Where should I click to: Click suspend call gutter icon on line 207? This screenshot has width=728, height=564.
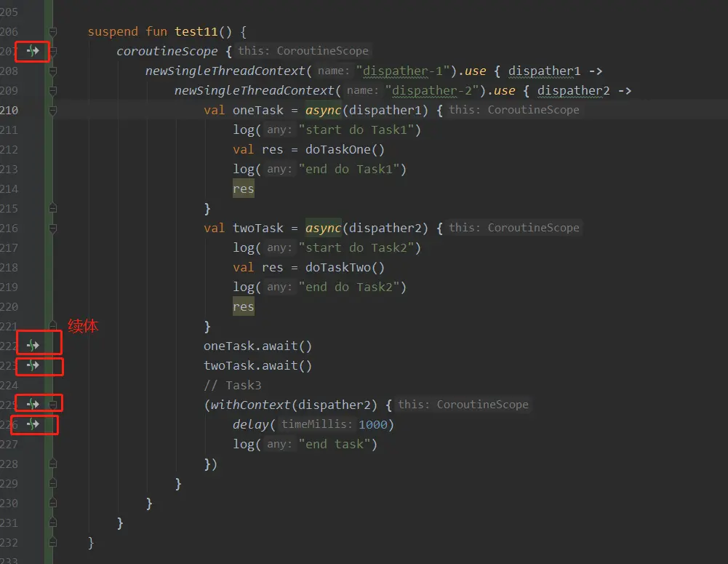tap(33, 51)
